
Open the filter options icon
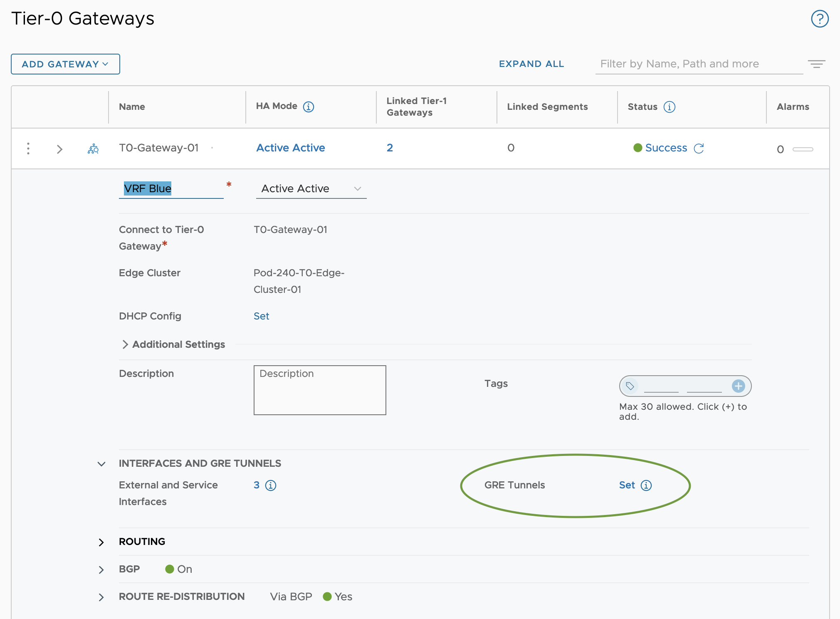coord(816,64)
